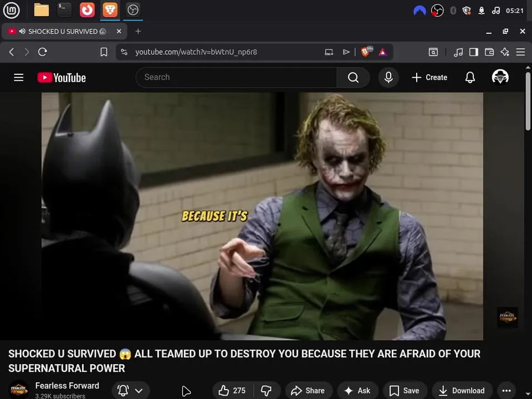Save the video to a playlist
This screenshot has height=399, width=532.
tap(404, 391)
